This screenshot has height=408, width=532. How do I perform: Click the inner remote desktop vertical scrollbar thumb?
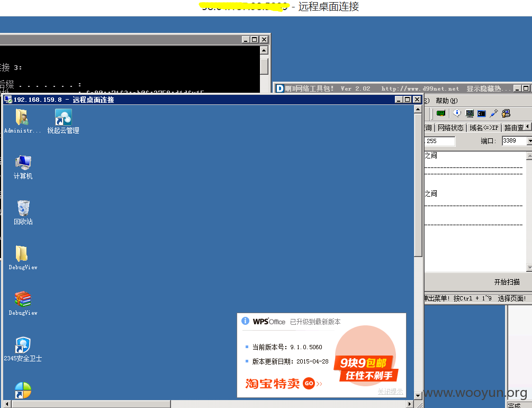point(418,185)
